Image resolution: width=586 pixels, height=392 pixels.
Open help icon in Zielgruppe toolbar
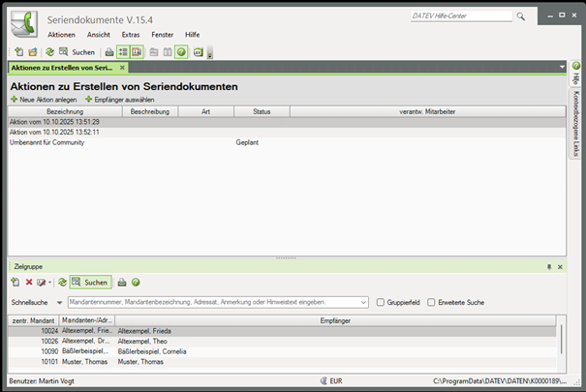tap(136, 283)
